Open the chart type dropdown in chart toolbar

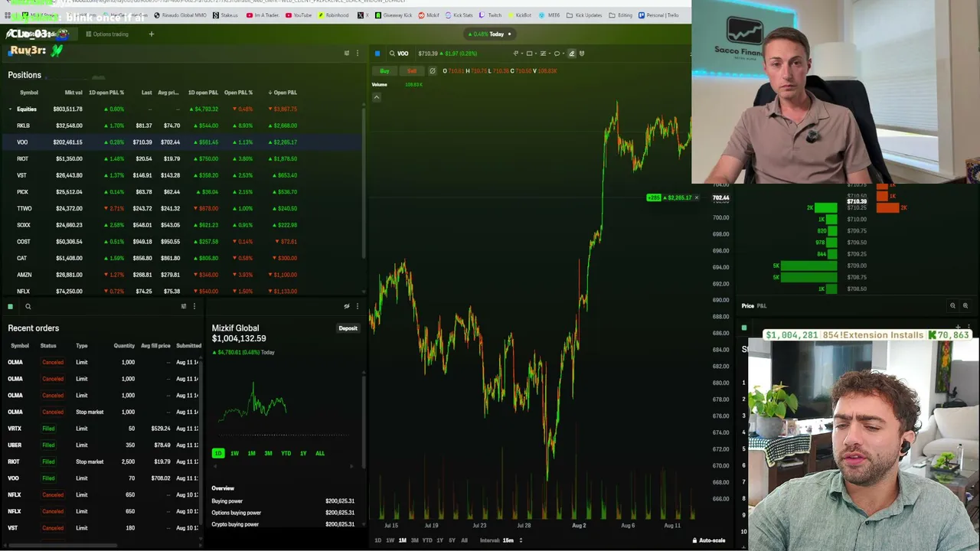[x=518, y=54]
